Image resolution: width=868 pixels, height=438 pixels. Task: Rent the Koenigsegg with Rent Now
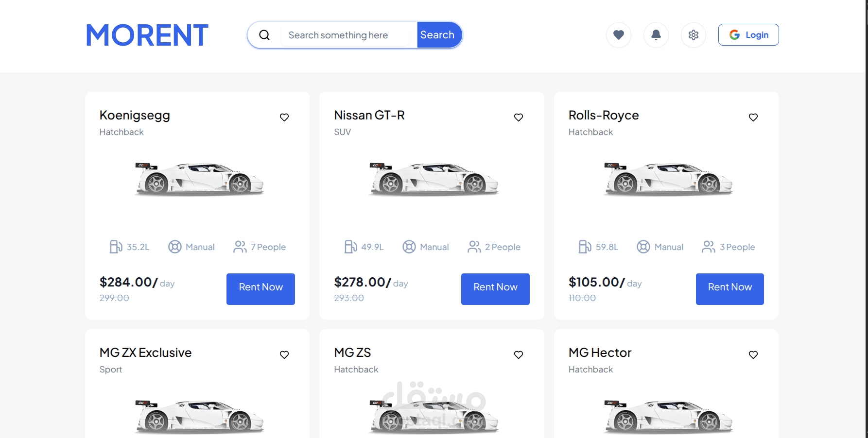(260, 289)
